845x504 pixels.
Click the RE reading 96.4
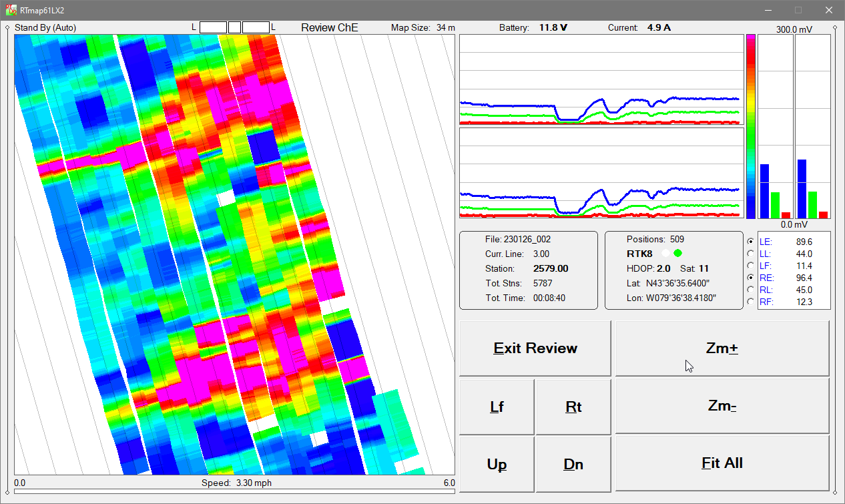point(804,278)
